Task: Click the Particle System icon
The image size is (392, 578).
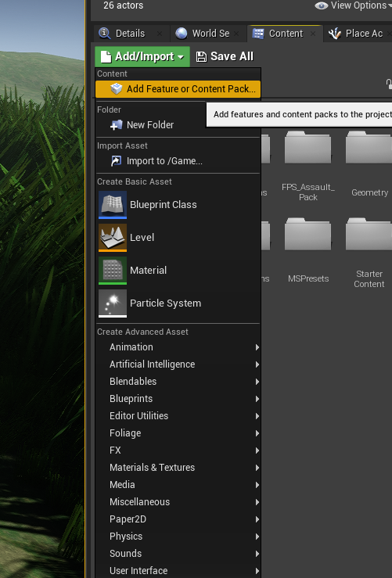Action: pos(113,303)
